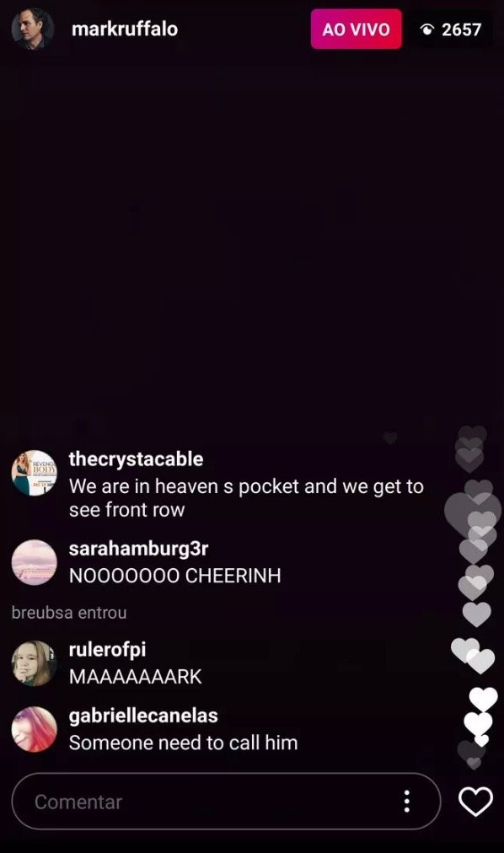This screenshot has width=504, height=853.
Task: Open thecrystacable's avatar
Action: coord(35,474)
